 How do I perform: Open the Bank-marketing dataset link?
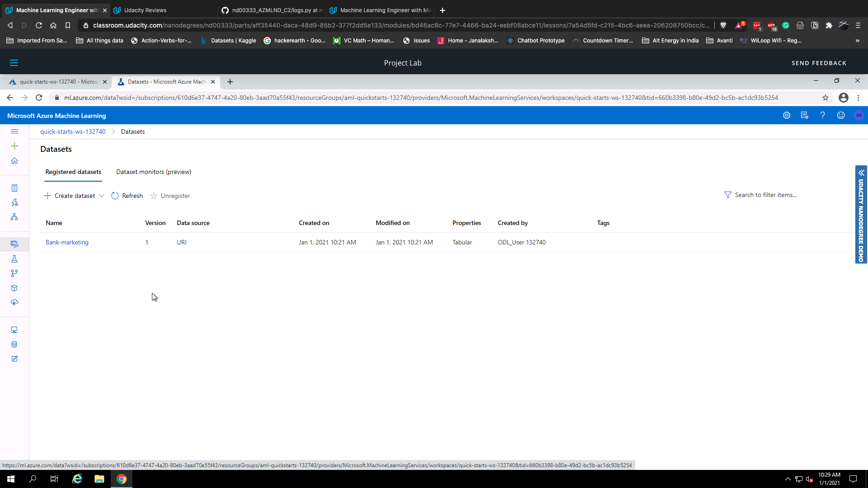point(67,242)
